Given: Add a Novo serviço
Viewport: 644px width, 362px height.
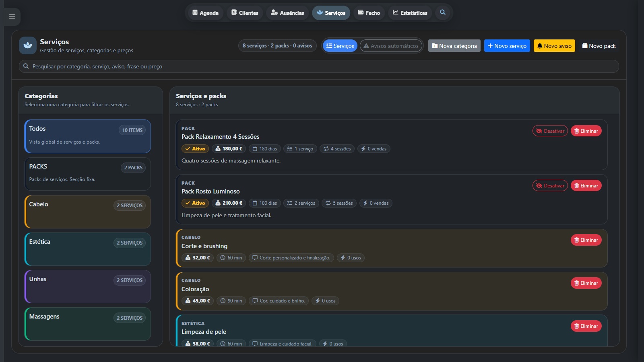Looking at the screenshot, I should (507, 46).
